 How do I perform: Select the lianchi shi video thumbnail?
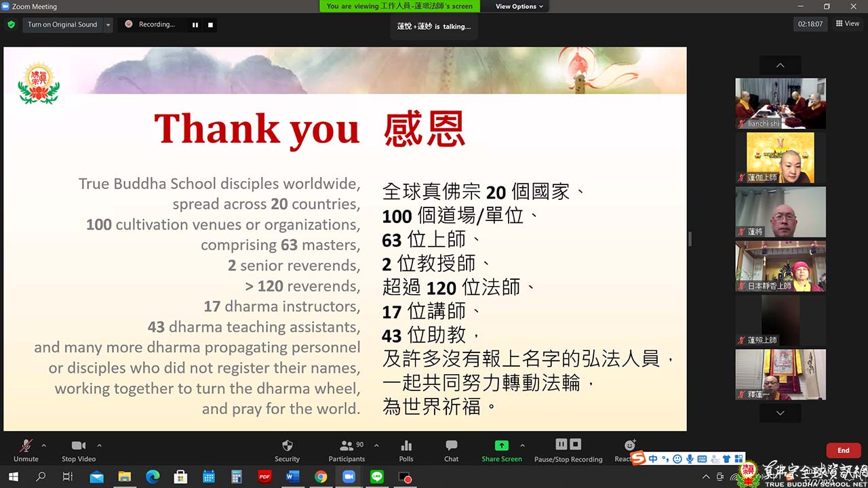click(x=781, y=103)
